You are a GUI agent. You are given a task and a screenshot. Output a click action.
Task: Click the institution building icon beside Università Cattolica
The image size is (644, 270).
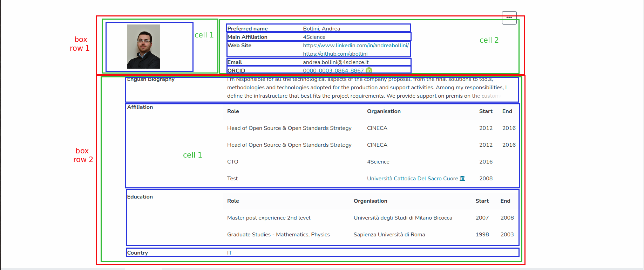tap(462, 178)
